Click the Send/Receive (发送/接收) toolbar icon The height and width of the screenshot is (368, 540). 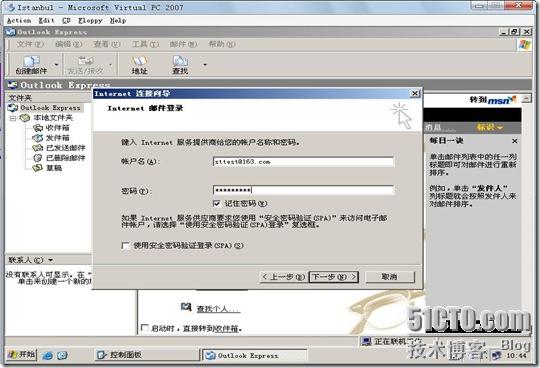click(86, 65)
